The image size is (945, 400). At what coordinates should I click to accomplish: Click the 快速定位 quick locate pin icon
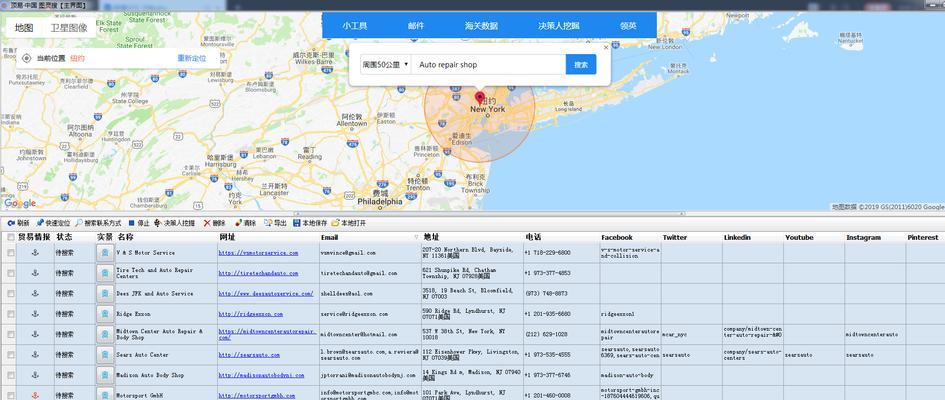pos(40,223)
